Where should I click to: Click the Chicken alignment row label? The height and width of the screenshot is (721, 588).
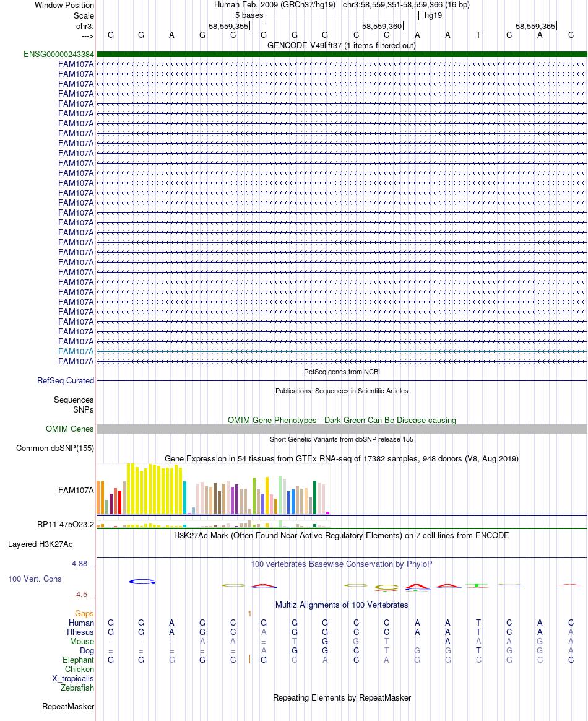(79, 669)
